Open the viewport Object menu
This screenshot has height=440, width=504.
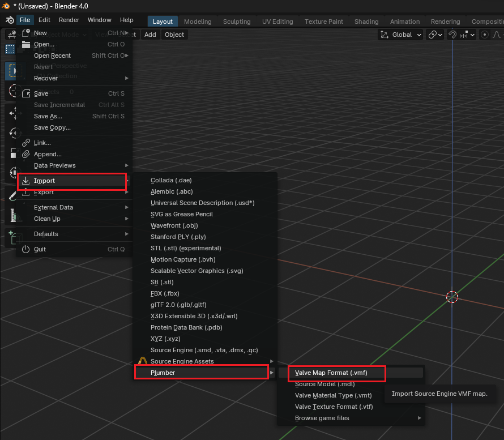(x=174, y=35)
